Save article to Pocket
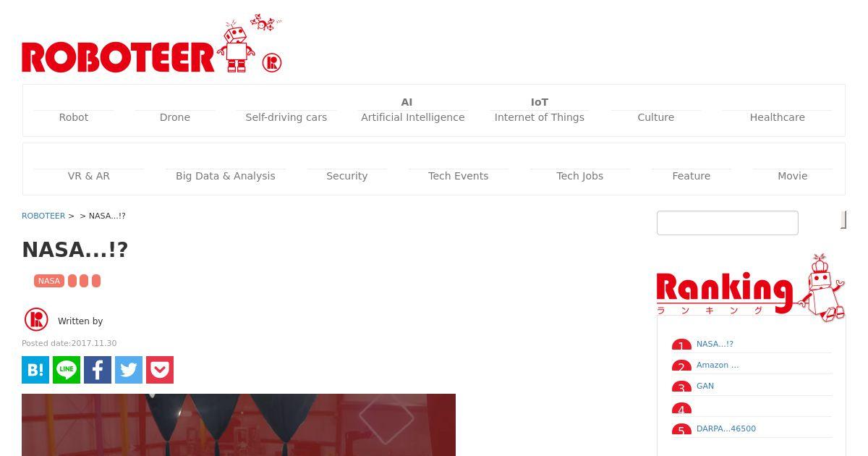The image size is (868, 456). [x=160, y=370]
